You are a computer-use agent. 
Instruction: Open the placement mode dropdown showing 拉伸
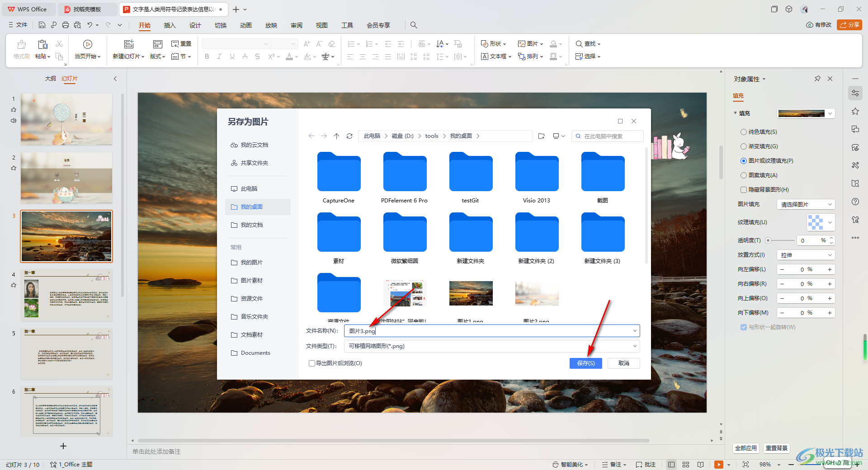click(x=806, y=255)
